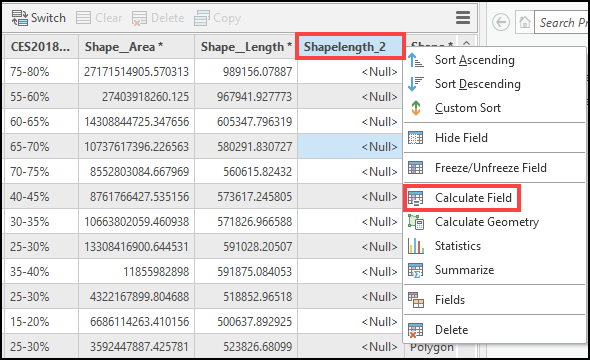Click cell value 10663802059.460938

pos(136,222)
